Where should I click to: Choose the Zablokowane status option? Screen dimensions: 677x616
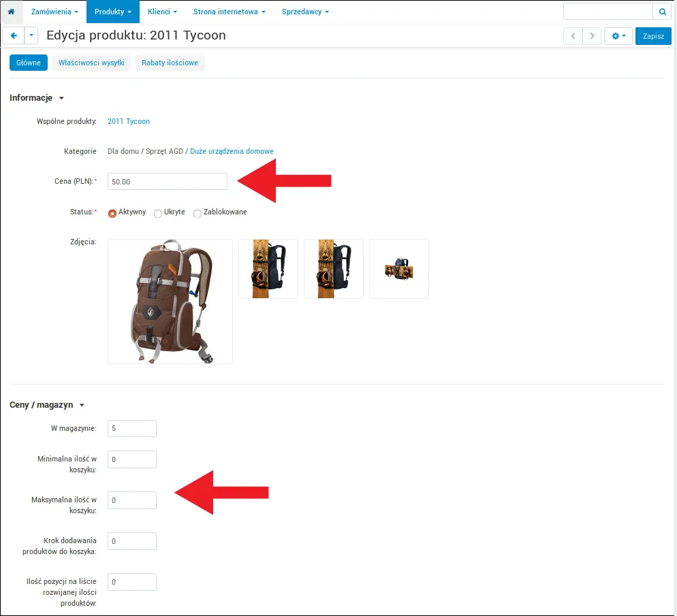click(198, 213)
